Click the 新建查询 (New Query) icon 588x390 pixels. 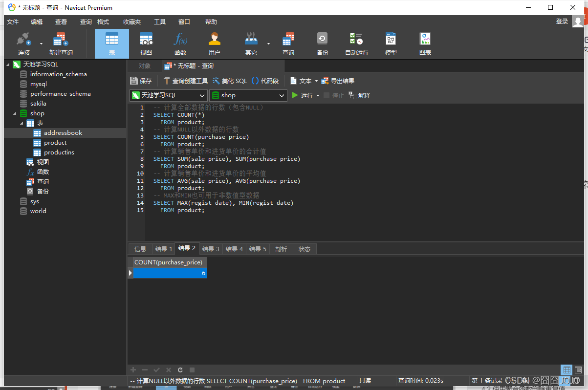pyautogui.click(x=61, y=43)
